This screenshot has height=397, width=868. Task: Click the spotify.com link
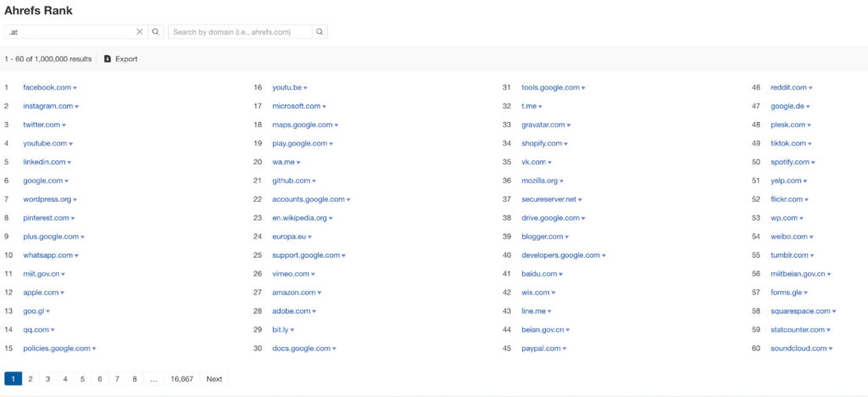(x=790, y=162)
